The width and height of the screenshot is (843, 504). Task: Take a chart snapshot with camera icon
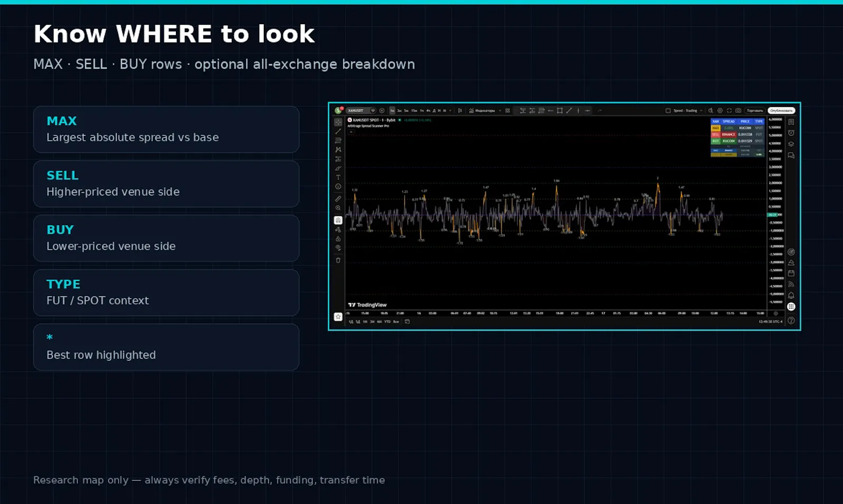point(738,111)
